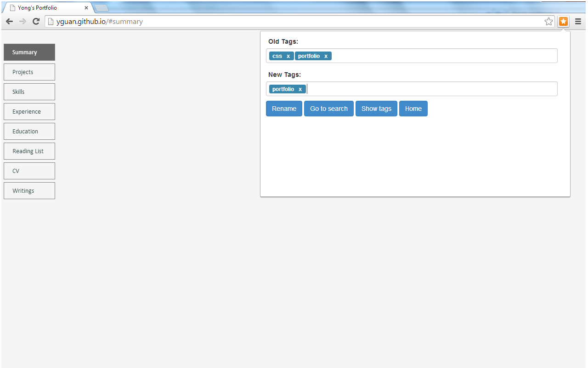Image resolution: width=588 pixels, height=368 pixels.
Task: Click the css tag label in Old Tags
Action: [x=277, y=56]
